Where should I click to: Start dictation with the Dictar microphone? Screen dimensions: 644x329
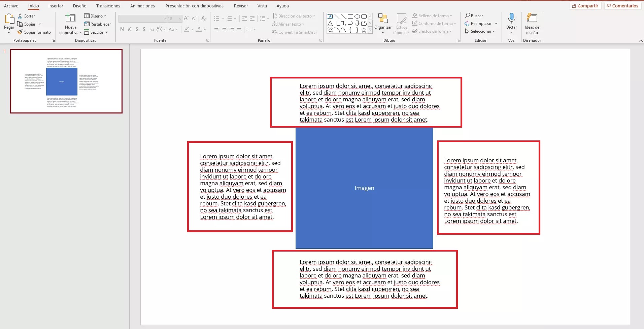pos(511,18)
